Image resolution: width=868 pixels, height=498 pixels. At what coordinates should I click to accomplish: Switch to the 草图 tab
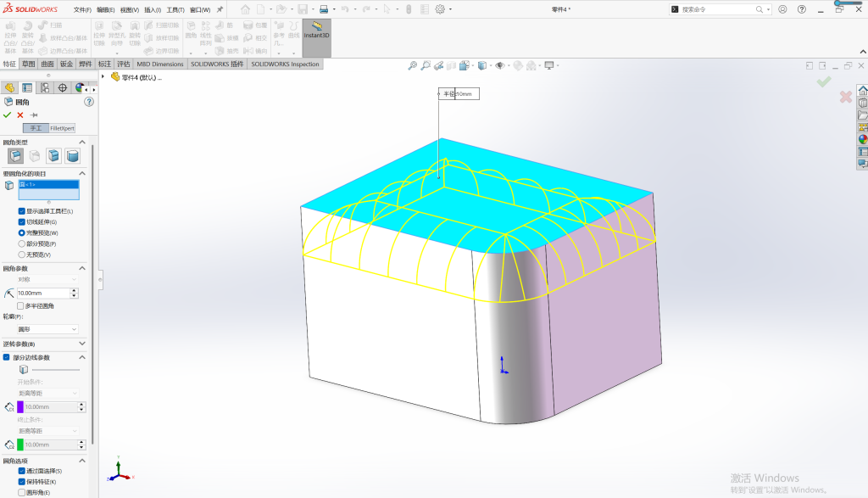click(x=28, y=64)
